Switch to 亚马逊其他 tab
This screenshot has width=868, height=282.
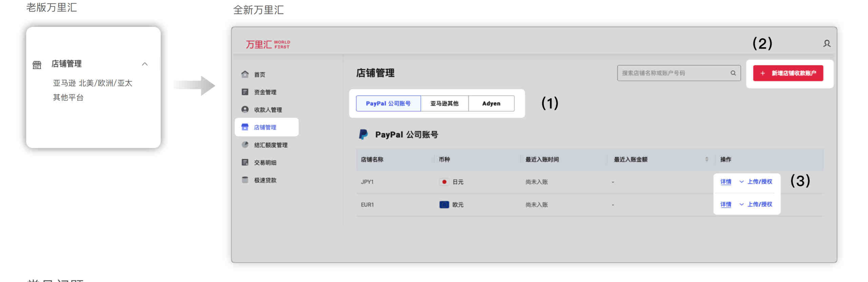click(445, 104)
